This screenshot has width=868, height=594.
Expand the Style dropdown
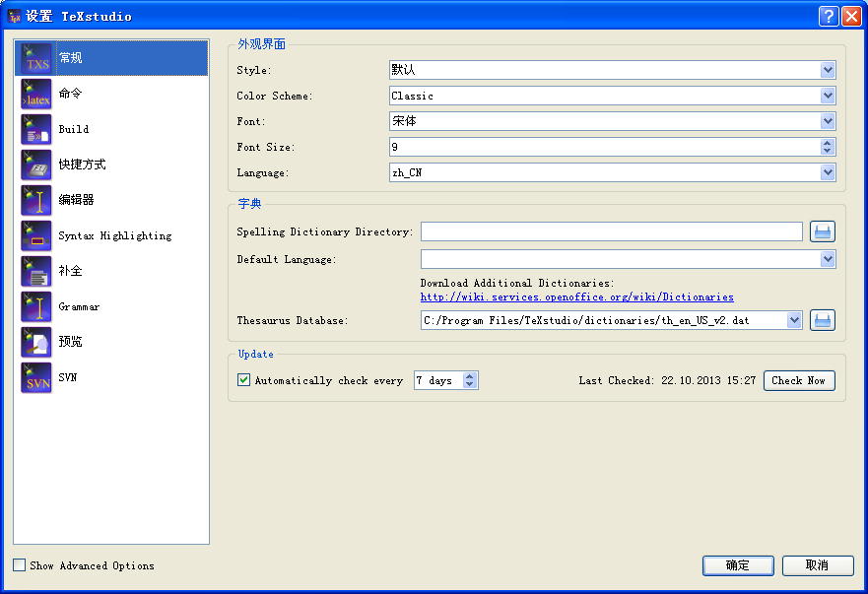click(x=828, y=70)
